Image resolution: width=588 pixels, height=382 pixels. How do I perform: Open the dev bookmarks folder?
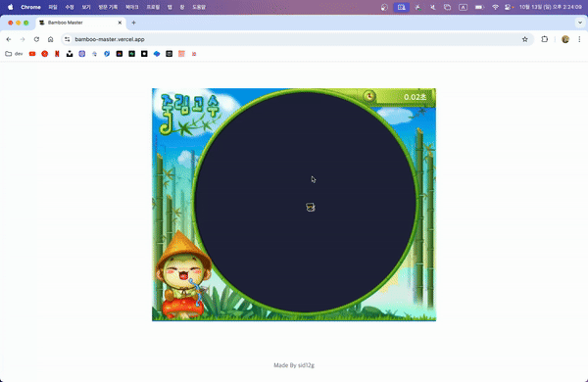(x=14, y=54)
